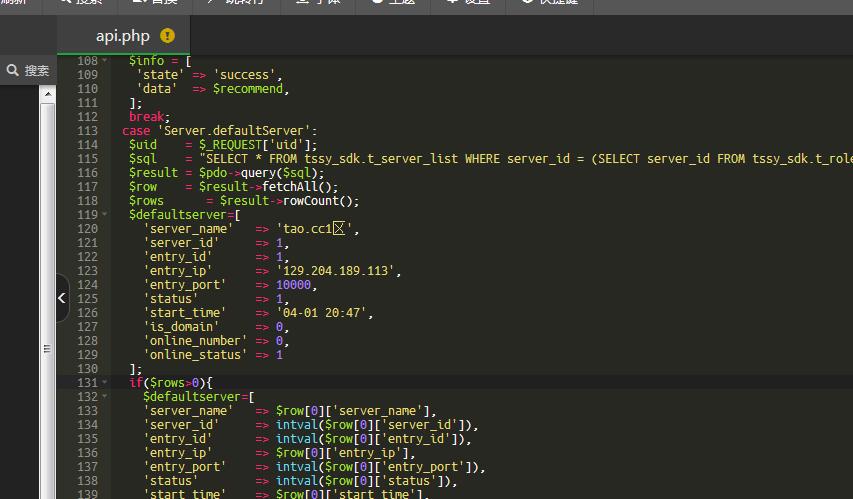Click the warning icon on api.php tab
Viewport: 853px width, 499px height.
(x=167, y=36)
